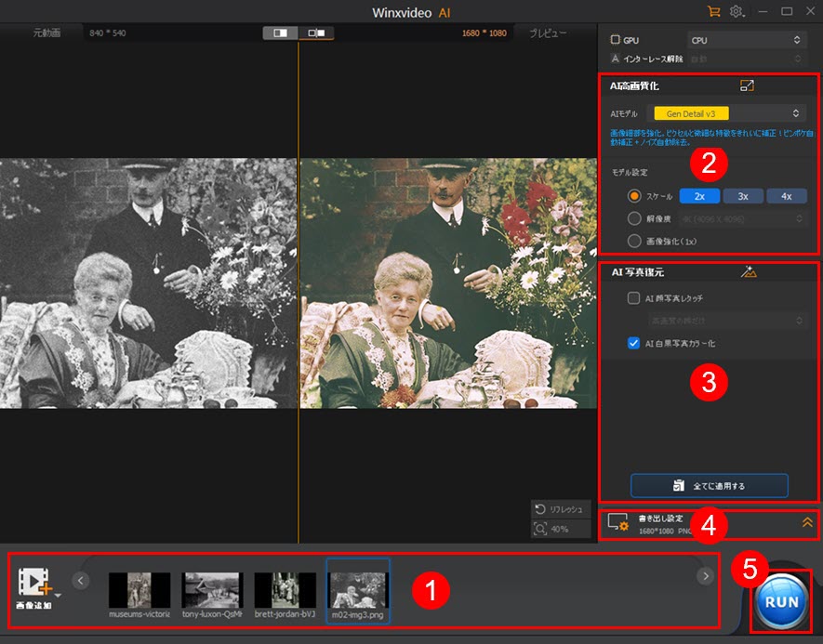The height and width of the screenshot is (644, 823).
Task: Open the settings gear menu
Action: [737, 11]
